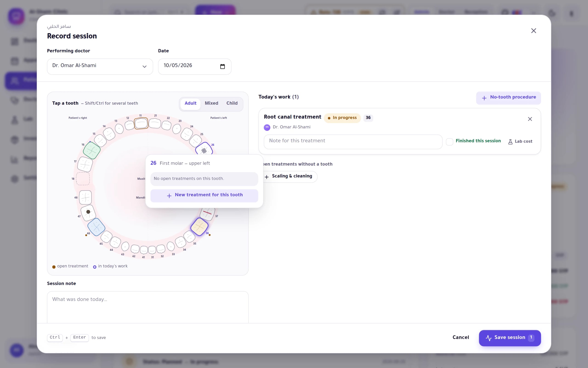Select tooth 35 on the chart
Viewport: 588px width, 368px height.
(189, 236)
